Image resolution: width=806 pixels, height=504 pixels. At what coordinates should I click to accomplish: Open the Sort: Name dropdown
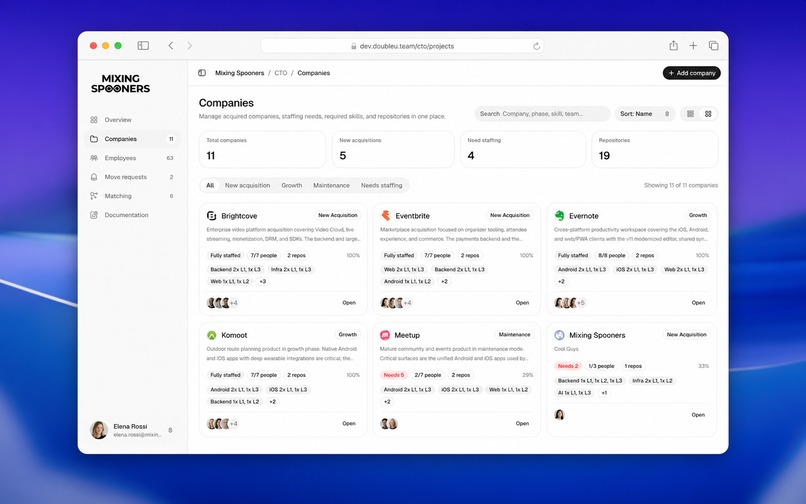coord(645,114)
